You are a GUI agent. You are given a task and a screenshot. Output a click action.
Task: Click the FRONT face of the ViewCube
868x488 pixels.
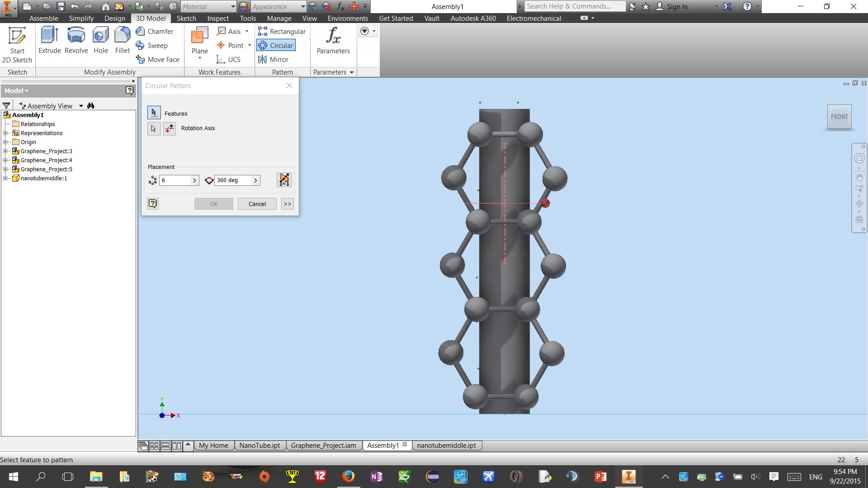[839, 117]
